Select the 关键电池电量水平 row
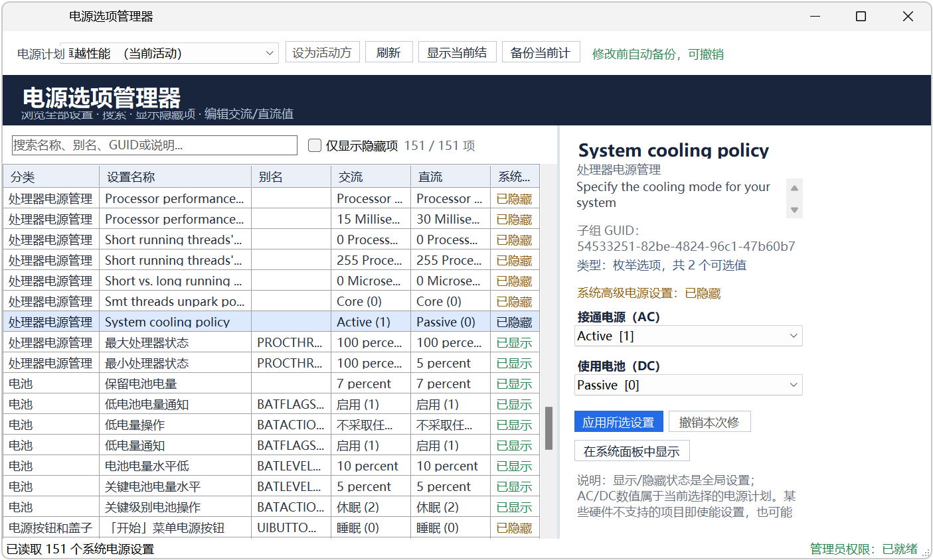Screen dimensions: 933x560 pos(271,486)
